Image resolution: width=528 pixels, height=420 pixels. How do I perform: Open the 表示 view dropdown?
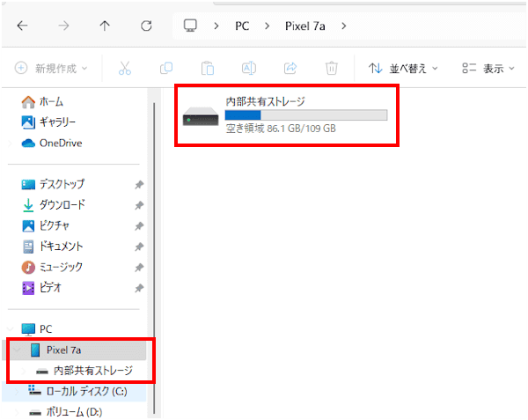[x=488, y=69]
